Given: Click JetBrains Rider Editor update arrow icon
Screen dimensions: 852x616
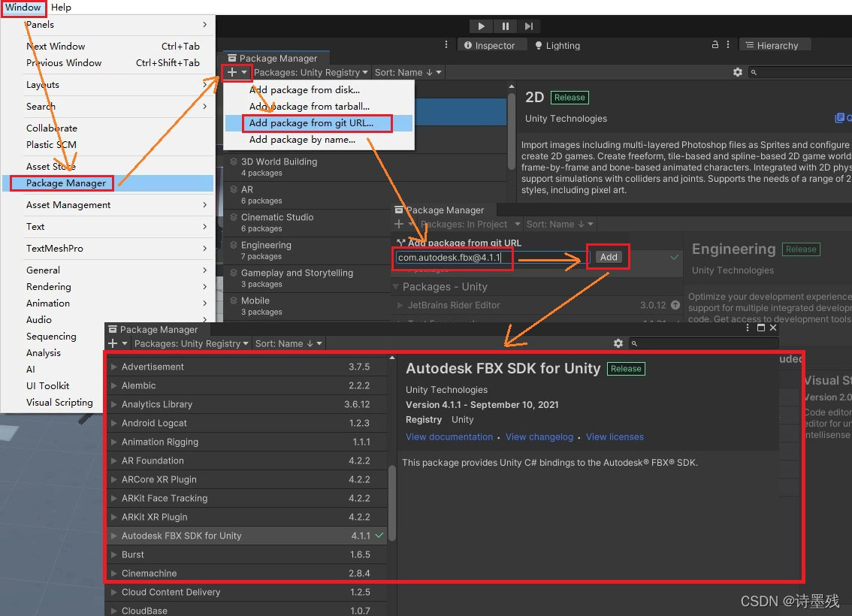Looking at the screenshot, I should [x=675, y=305].
